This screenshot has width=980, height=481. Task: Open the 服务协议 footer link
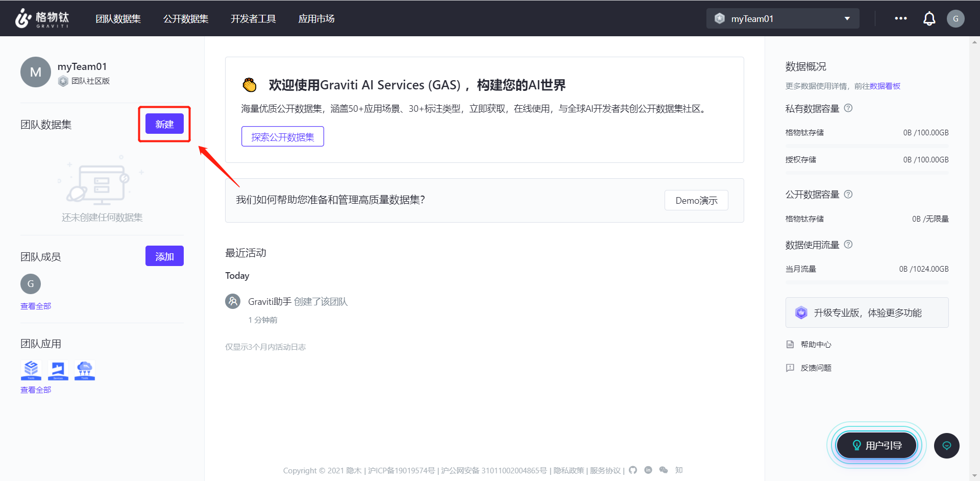pos(605,470)
